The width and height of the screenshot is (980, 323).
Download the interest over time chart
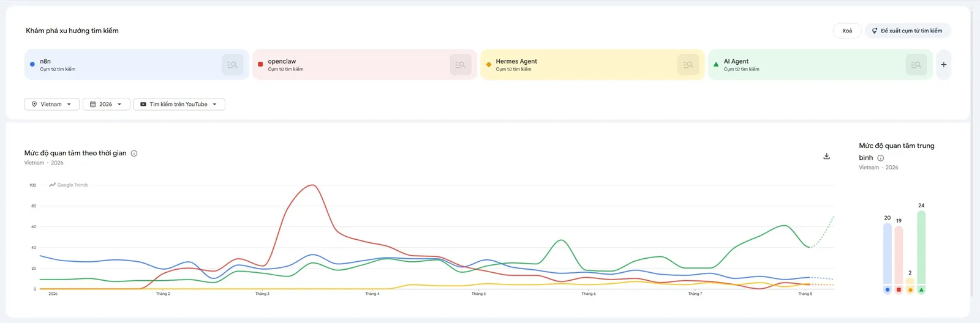[x=826, y=156]
